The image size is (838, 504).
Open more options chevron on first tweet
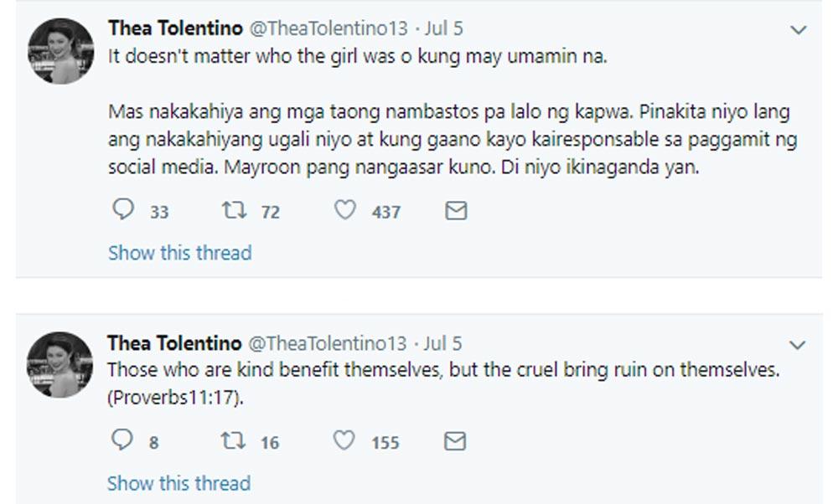[798, 30]
